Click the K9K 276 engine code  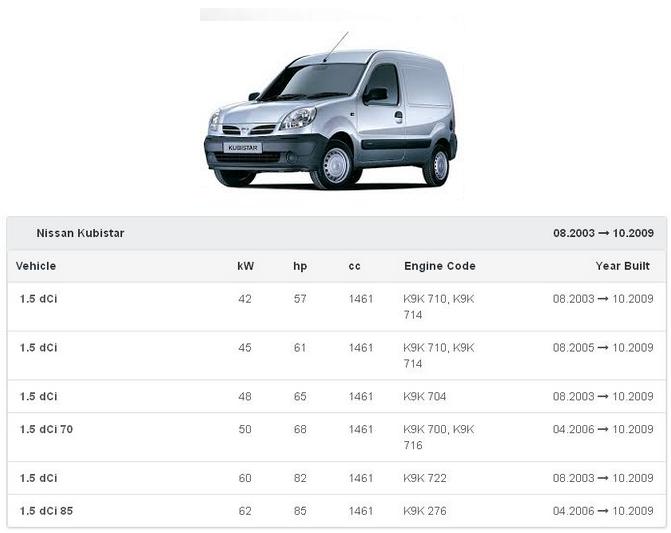pos(424,511)
